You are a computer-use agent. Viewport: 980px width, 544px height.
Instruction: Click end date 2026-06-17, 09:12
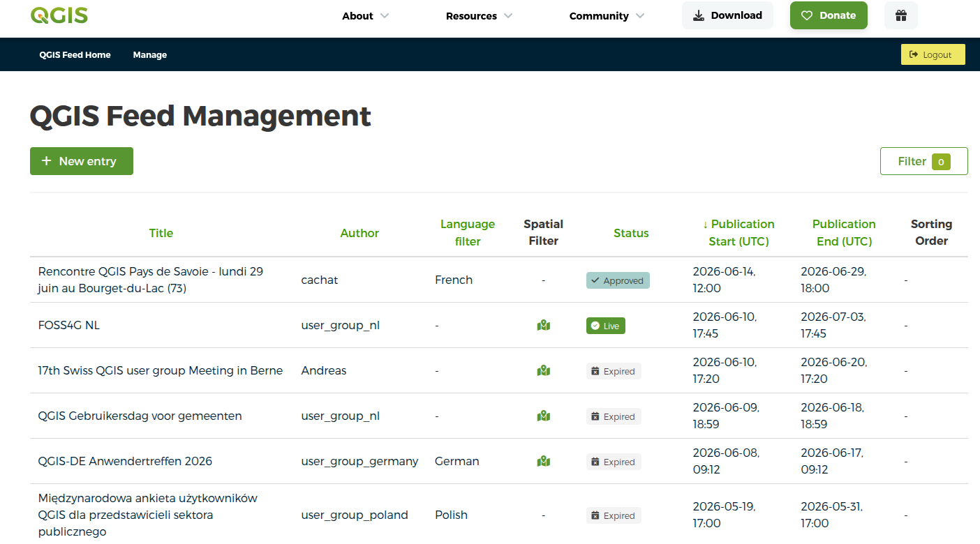pos(832,461)
